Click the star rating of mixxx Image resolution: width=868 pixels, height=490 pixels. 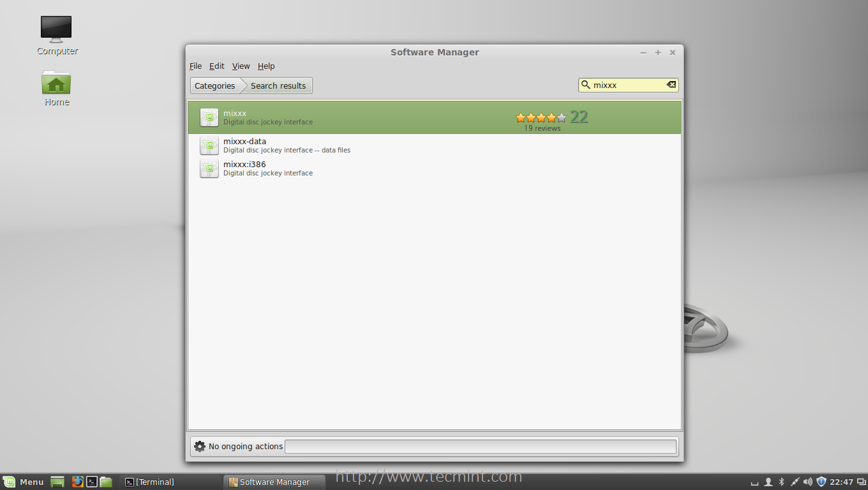pyautogui.click(x=541, y=117)
